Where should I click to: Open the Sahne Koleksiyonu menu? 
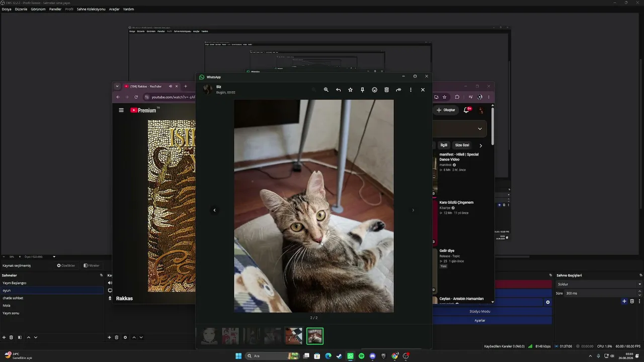pyautogui.click(x=91, y=9)
